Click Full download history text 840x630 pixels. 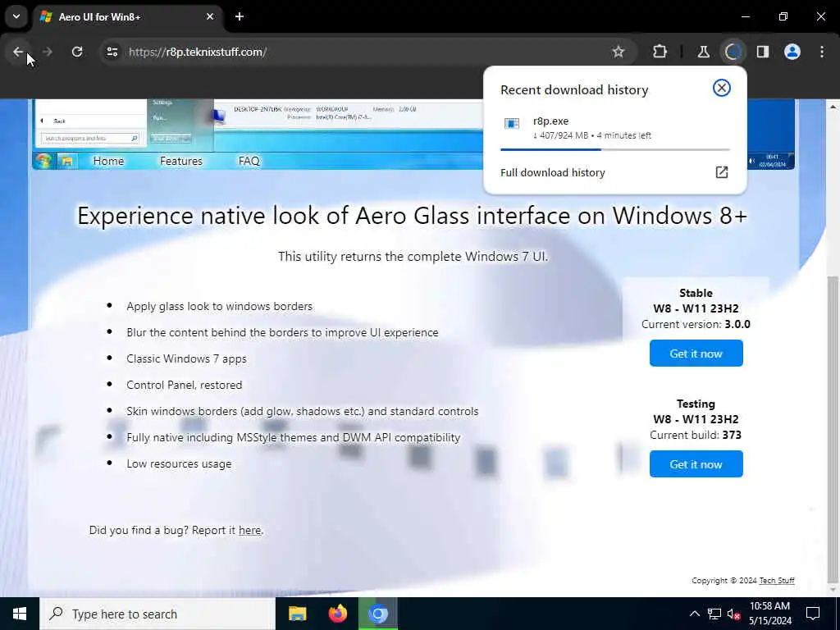(x=552, y=172)
